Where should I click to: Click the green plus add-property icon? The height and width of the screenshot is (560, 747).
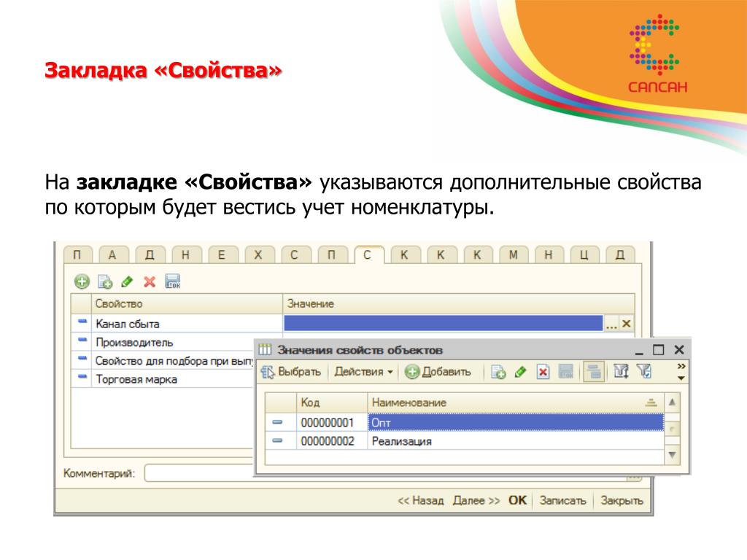82,281
